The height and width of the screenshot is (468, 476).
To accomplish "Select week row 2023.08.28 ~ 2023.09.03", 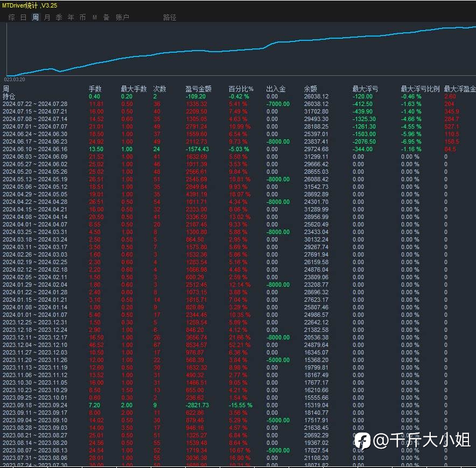I will [x=238, y=428].
